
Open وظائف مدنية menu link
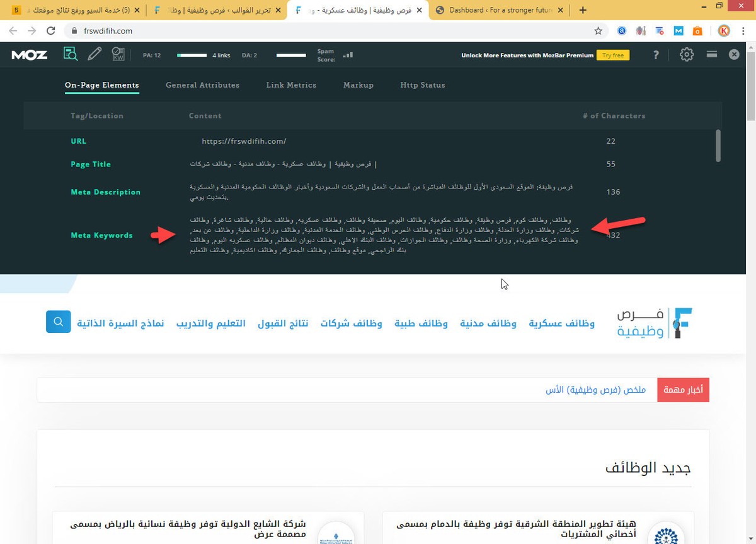coord(488,323)
